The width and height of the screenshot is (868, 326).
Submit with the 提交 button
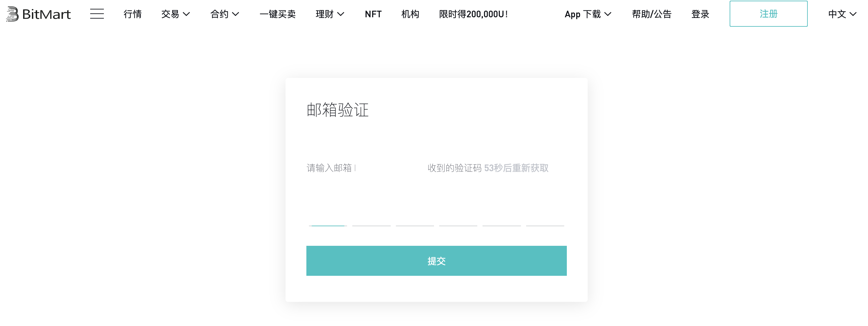pyautogui.click(x=436, y=260)
